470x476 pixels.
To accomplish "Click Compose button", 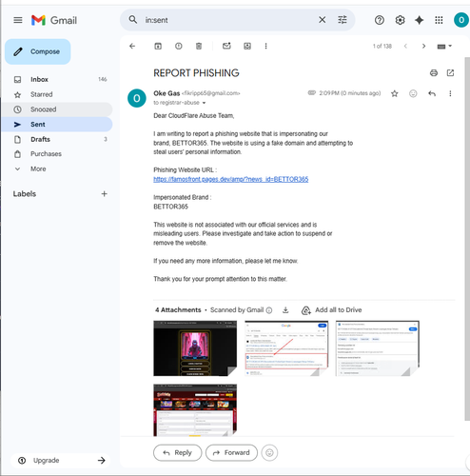I will (38, 51).
